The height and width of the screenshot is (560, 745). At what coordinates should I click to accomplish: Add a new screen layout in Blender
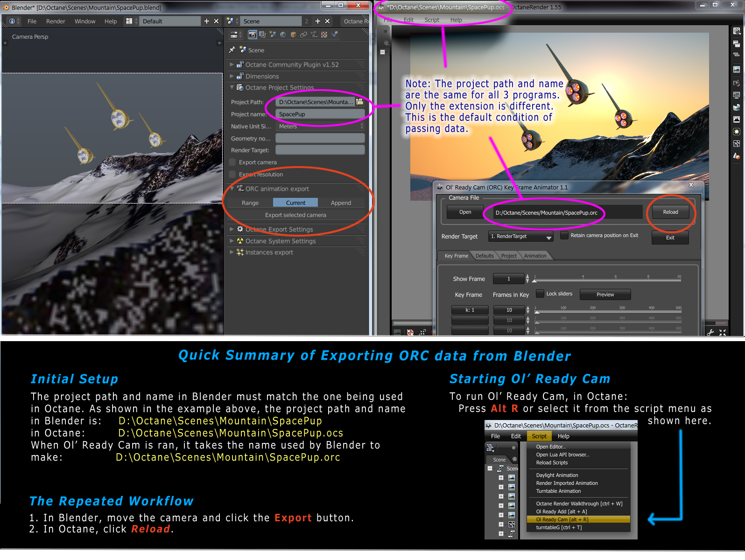[206, 21]
